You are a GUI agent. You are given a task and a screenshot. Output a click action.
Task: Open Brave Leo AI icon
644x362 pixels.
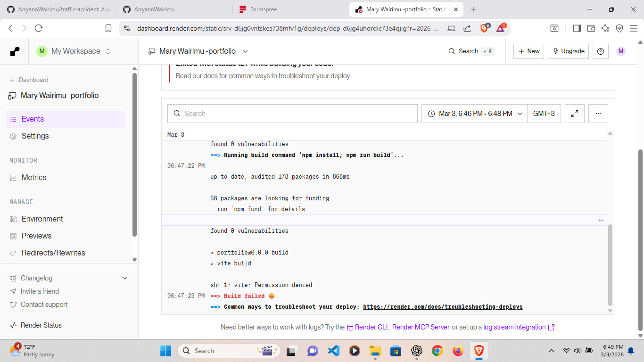point(605,28)
